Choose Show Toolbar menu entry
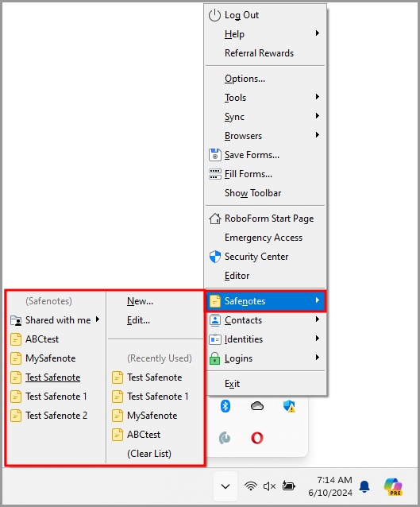420x507 pixels. tap(253, 193)
